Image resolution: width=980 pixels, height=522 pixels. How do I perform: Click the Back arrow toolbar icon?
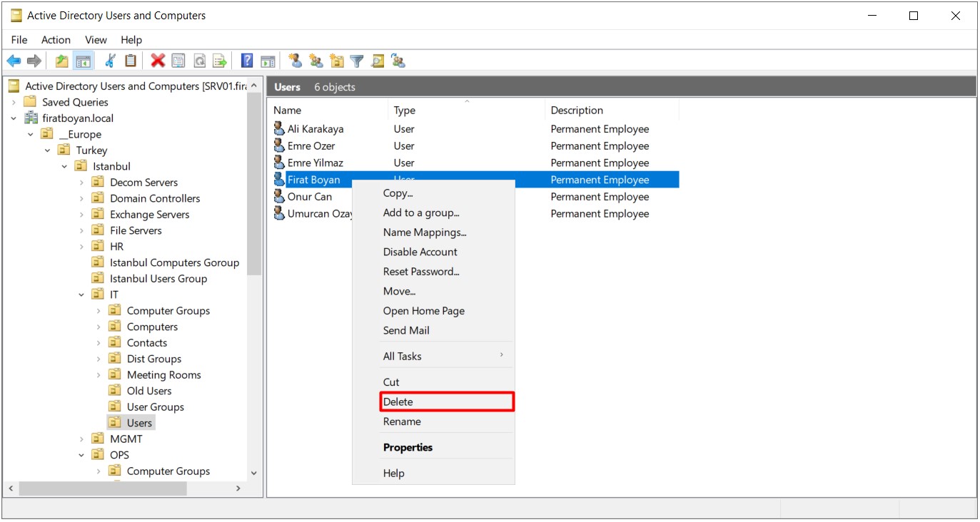[x=14, y=61]
